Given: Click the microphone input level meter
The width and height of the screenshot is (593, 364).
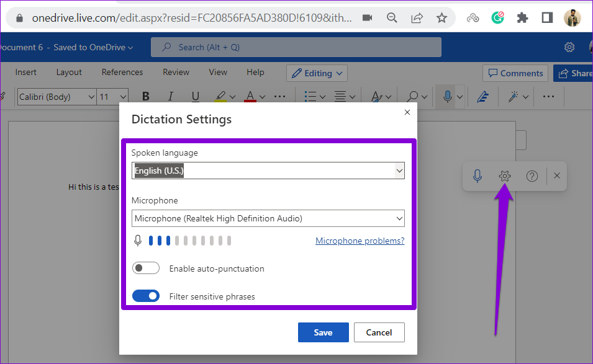Looking at the screenshot, I should 189,241.
